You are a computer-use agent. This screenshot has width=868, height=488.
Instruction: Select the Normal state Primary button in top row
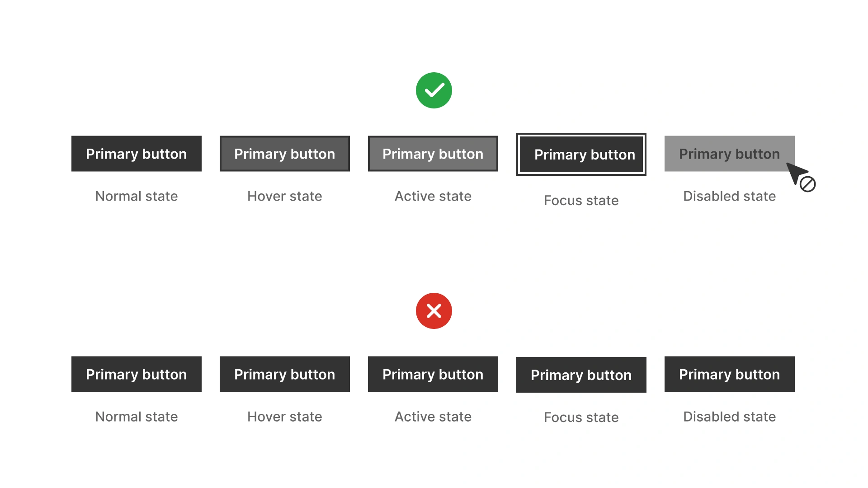[137, 154]
